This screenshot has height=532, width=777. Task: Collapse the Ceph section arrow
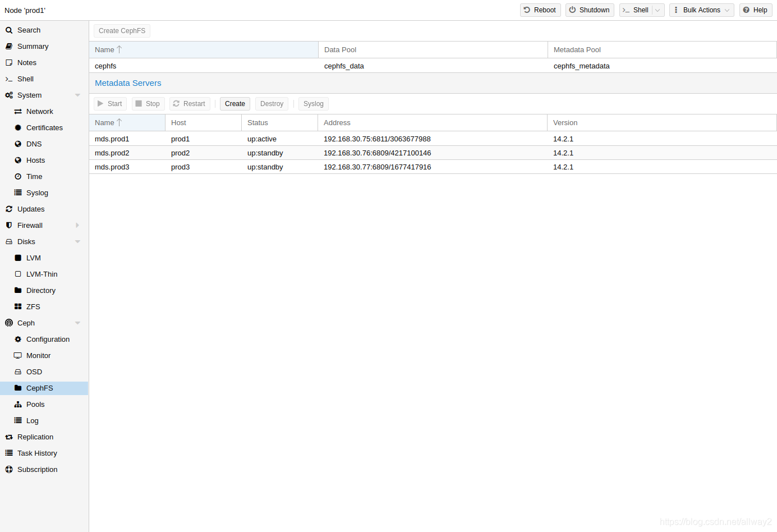tap(77, 323)
